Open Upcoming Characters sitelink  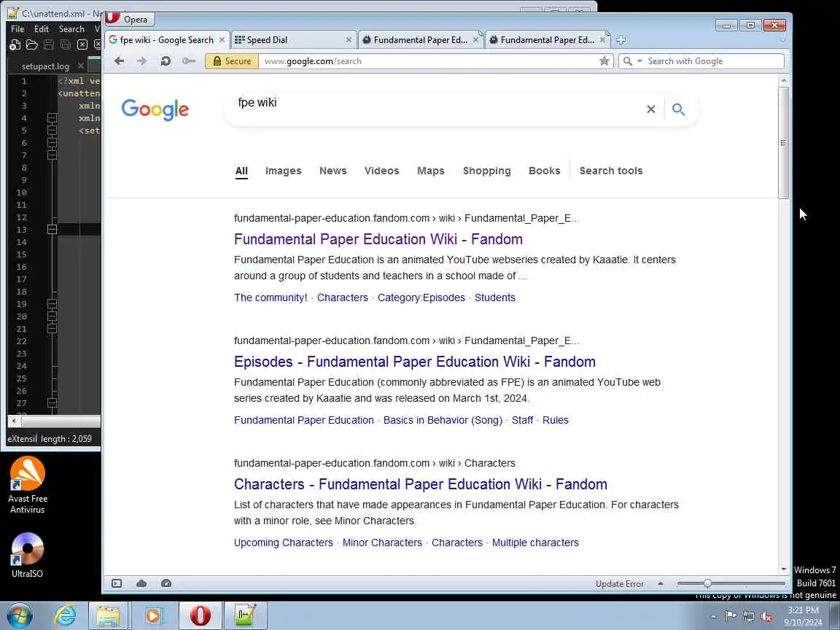coord(284,542)
